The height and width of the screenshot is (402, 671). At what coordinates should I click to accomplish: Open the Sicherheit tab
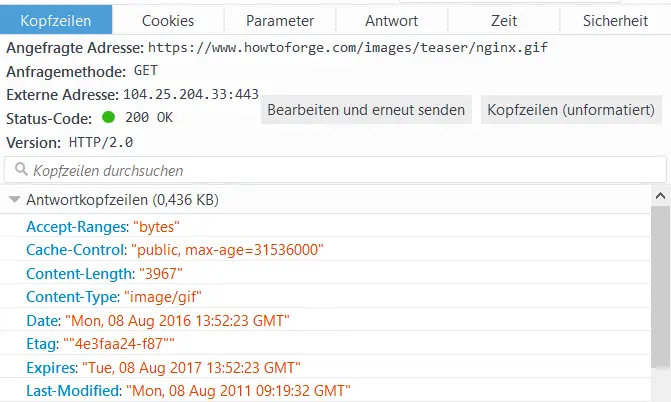click(x=615, y=20)
